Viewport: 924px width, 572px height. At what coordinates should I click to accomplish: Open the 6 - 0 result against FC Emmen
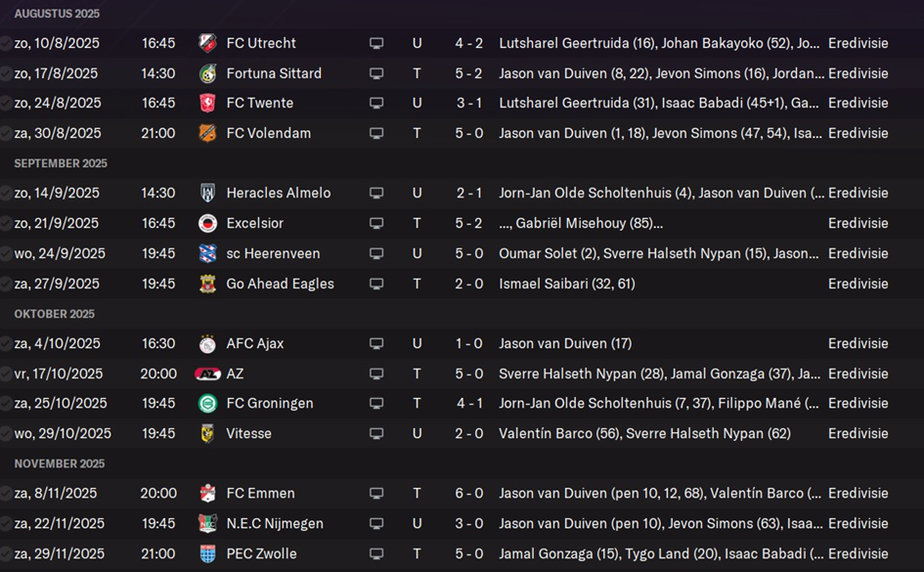[x=469, y=493]
